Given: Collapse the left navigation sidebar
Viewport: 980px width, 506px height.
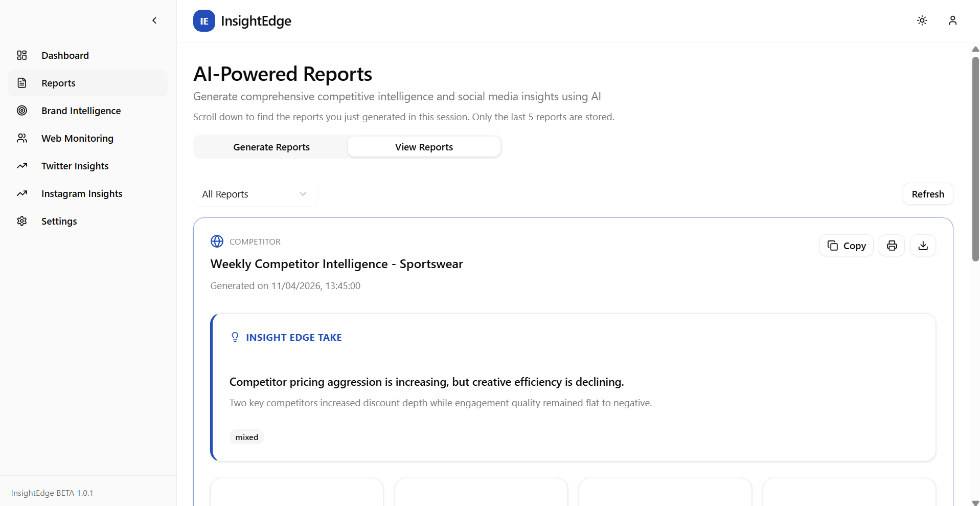Looking at the screenshot, I should click(154, 20).
